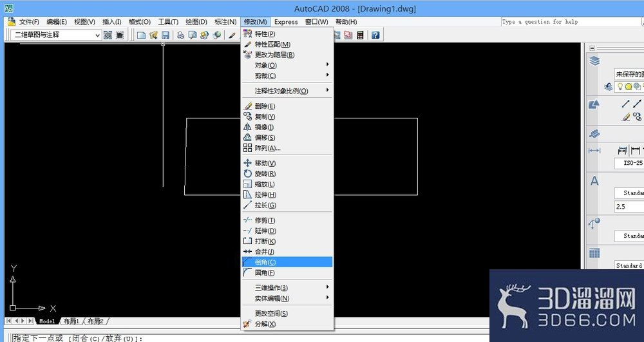The width and height of the screenshot is (644, 342).
Task: Open the 标注(N) menu
Action: point(225,22)
